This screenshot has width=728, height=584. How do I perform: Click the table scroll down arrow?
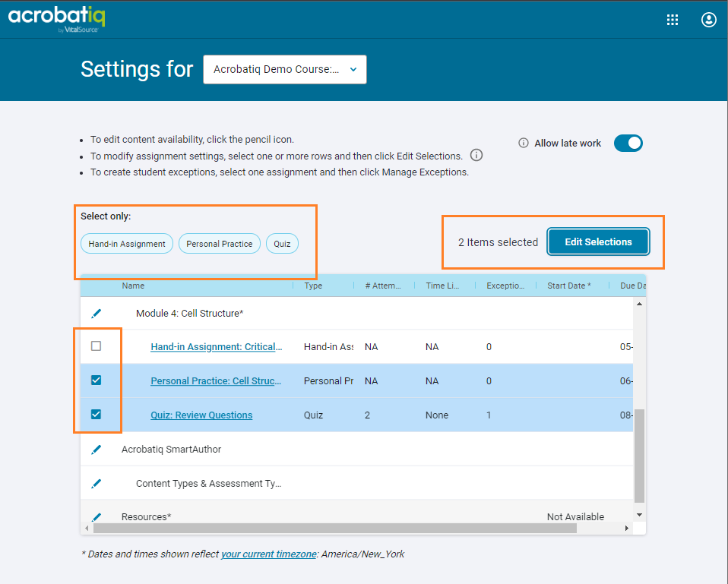point(639,515)
